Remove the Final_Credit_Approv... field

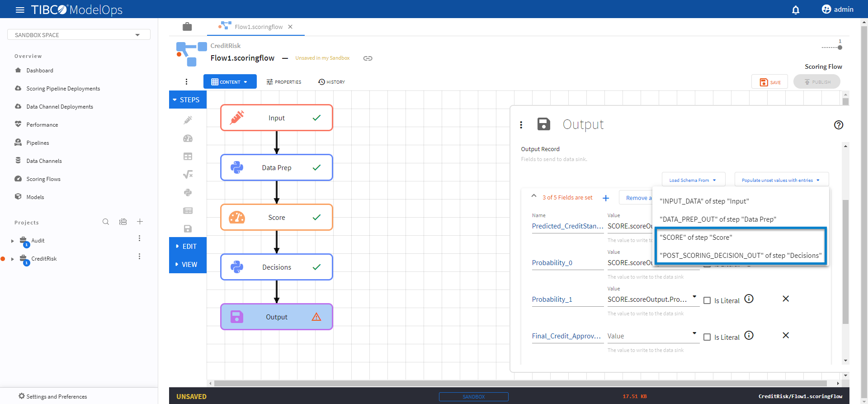[786, 335]
